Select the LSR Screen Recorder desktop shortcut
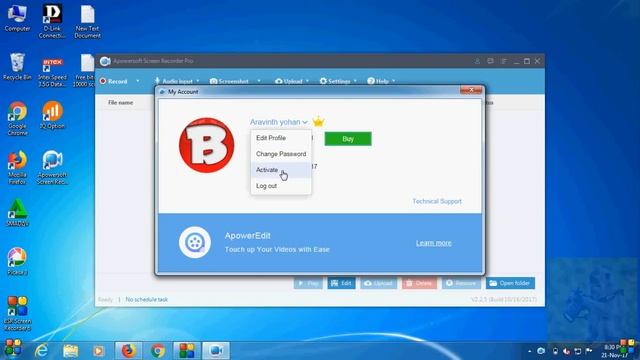Screen dimensions: 640x360 [x=17, y=313]
